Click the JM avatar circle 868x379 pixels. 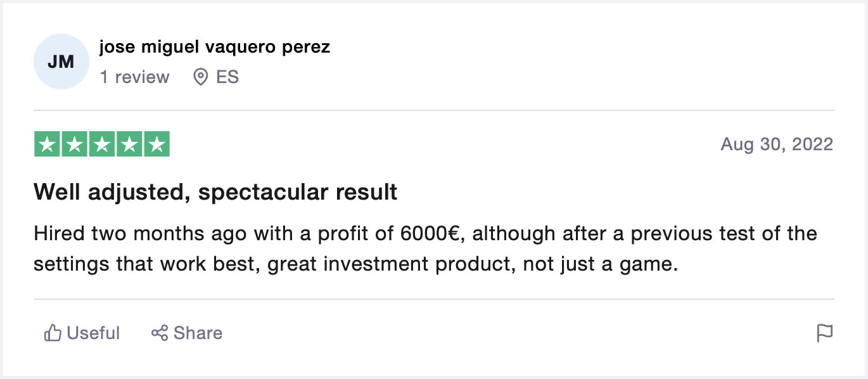[61, 61]
